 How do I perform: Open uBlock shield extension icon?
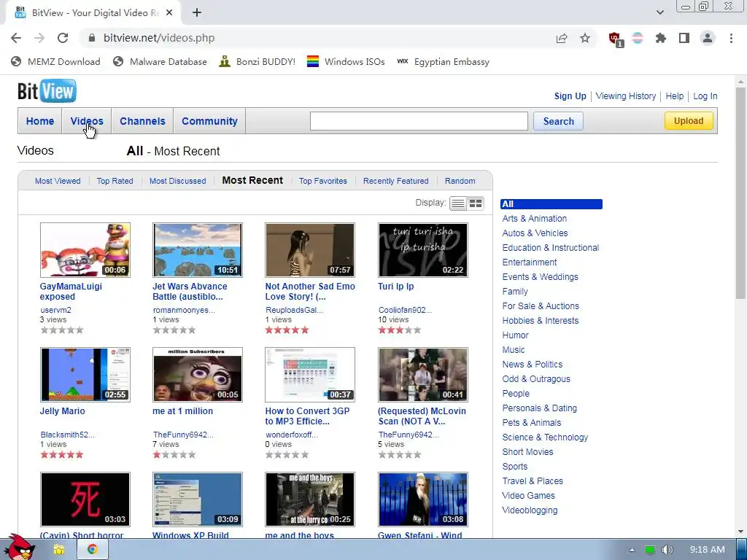pos(616,39)
